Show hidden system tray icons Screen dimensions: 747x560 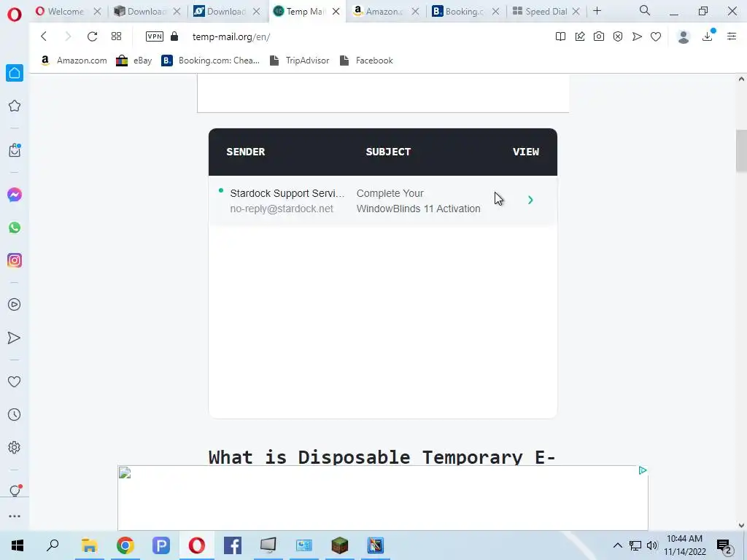pyautogui.click(x=617, y=545)
